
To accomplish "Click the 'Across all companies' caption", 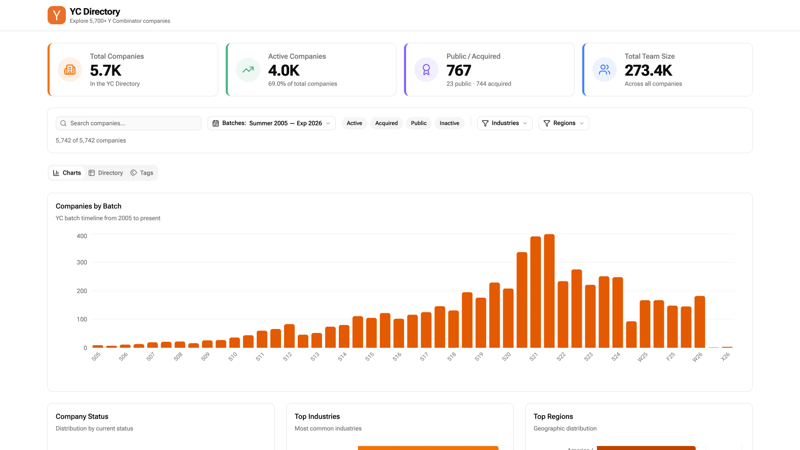I will pyautogui.click(x=653, y=84).
